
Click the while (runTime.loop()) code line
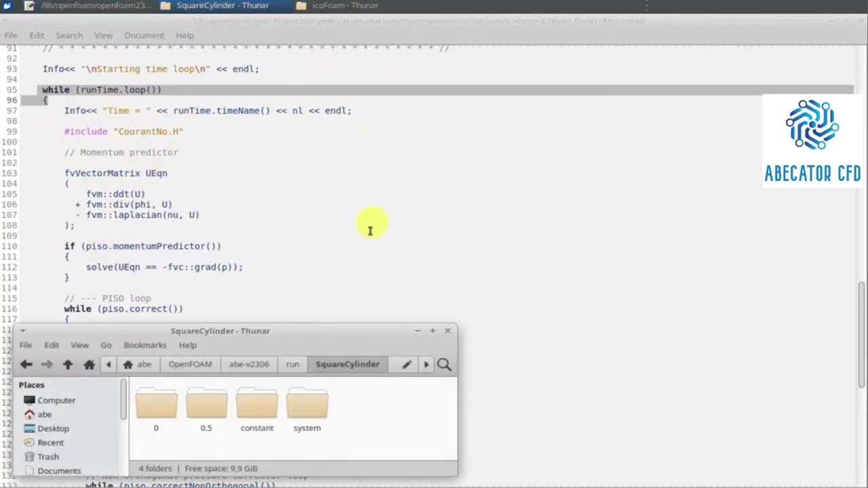(x=102, y=89)
